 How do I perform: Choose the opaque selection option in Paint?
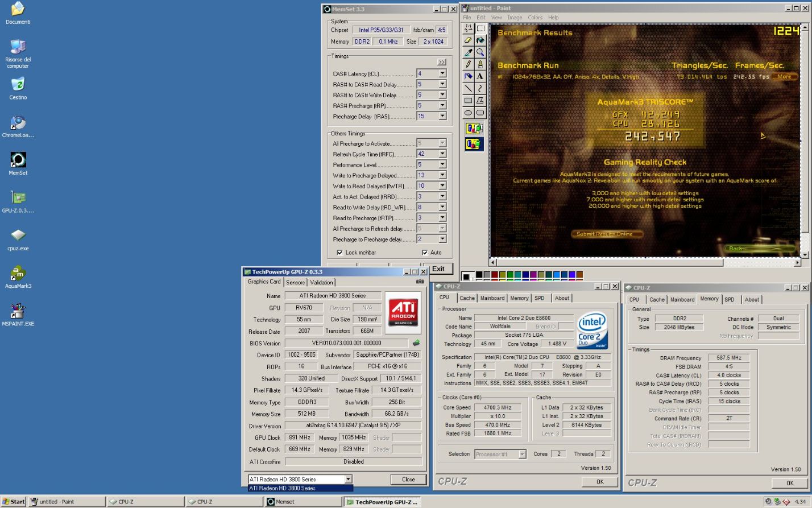474,129
